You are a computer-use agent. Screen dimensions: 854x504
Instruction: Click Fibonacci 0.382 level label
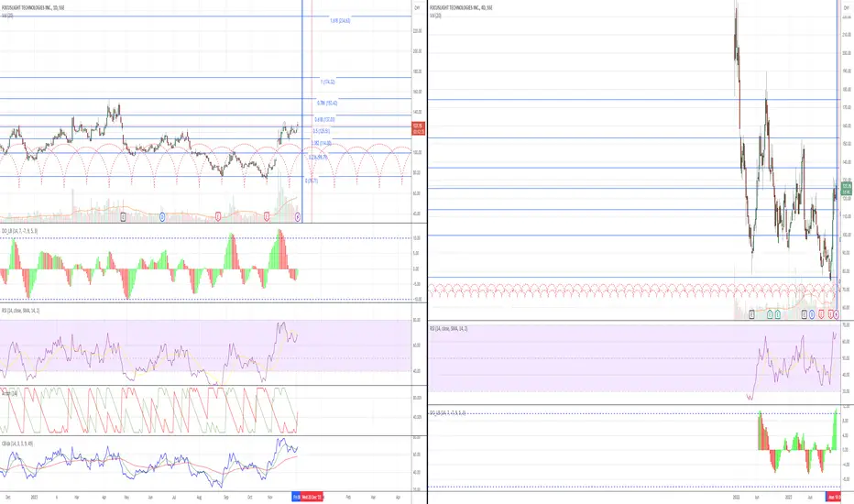point(322,143)
